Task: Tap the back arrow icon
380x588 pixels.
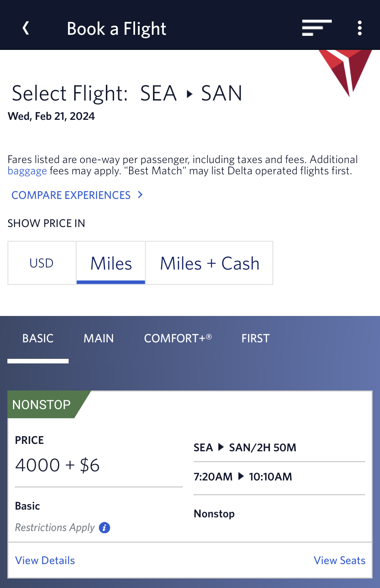Action: 26,28
